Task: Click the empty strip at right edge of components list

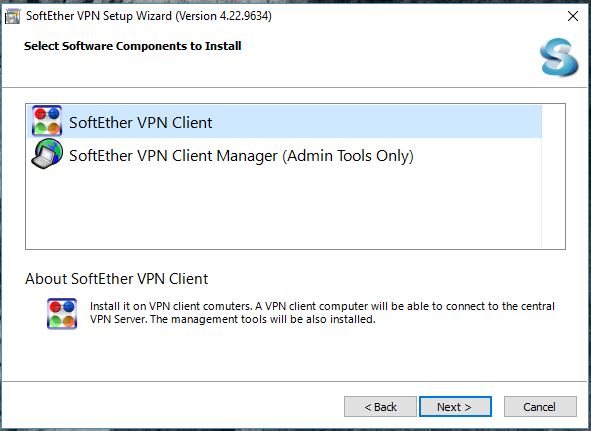Action: click(x=553, y=176)
